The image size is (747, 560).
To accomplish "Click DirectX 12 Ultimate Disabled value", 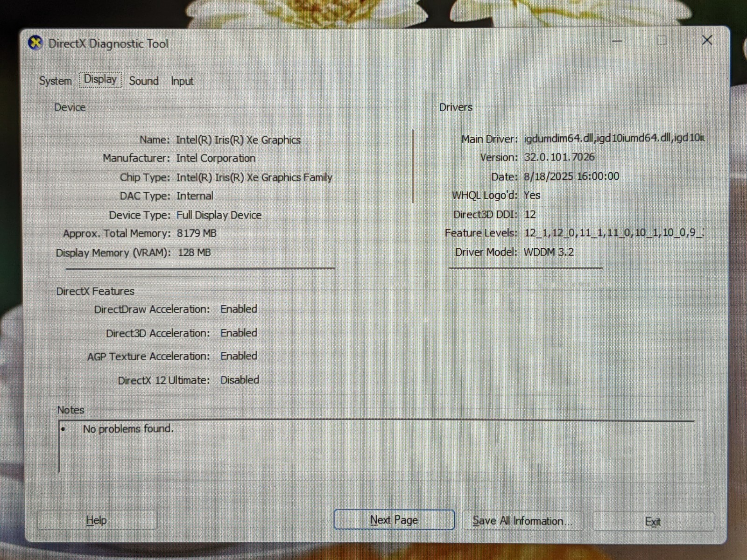I will pos(240,380).
